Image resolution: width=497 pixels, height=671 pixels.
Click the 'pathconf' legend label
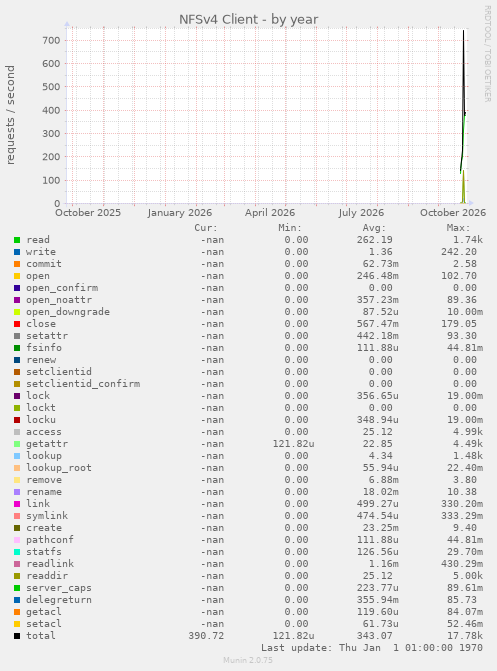pos(50,540)
